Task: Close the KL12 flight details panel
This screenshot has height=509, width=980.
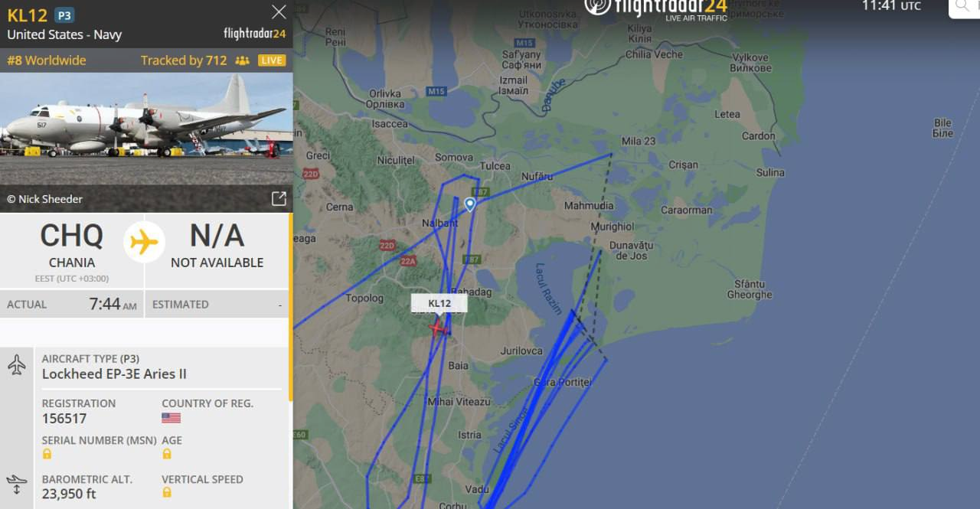Action: [x=279, y=12]
